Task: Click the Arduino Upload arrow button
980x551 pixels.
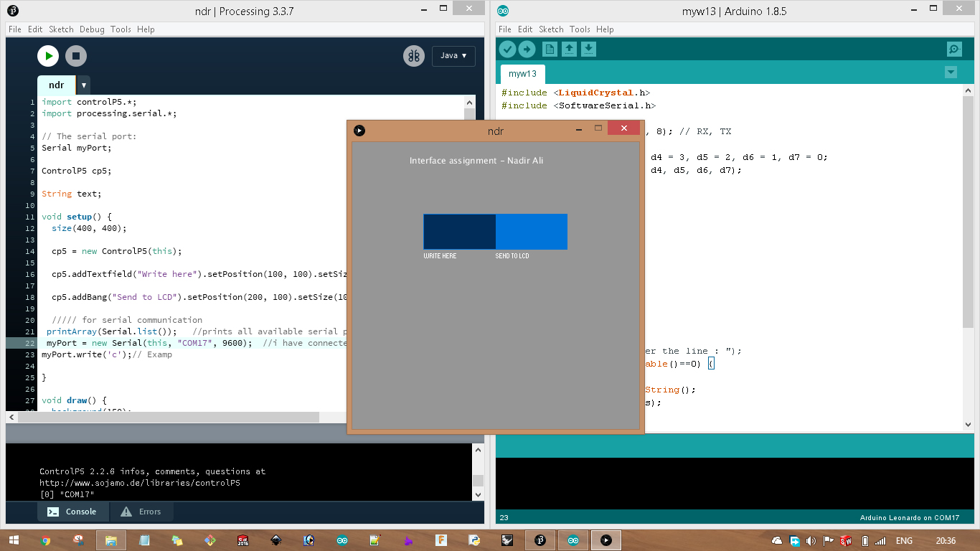Action: click(x=527, y=49)
